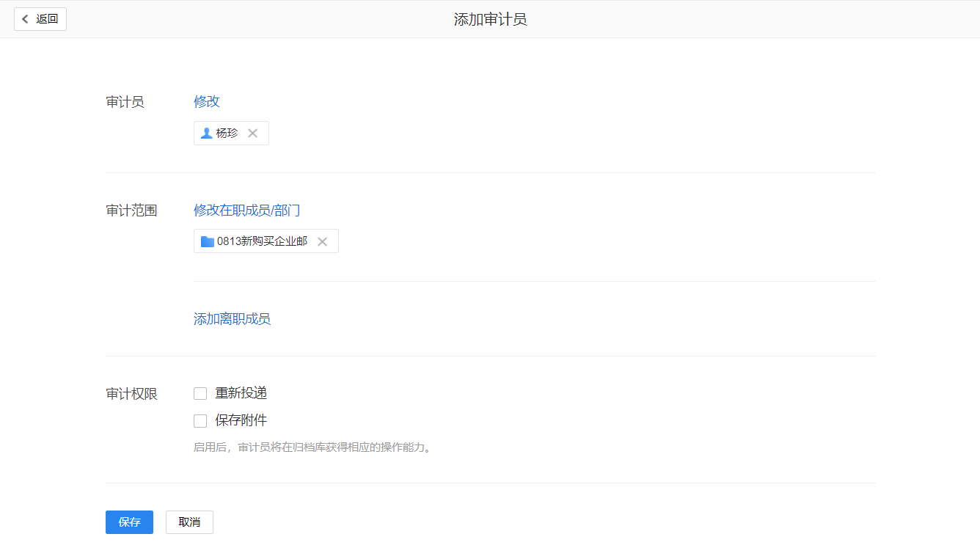Viewport: 980px width, 556px height.
Task: Select the 0813新购买企业邮 department tag
Action: tap(260, 241)
